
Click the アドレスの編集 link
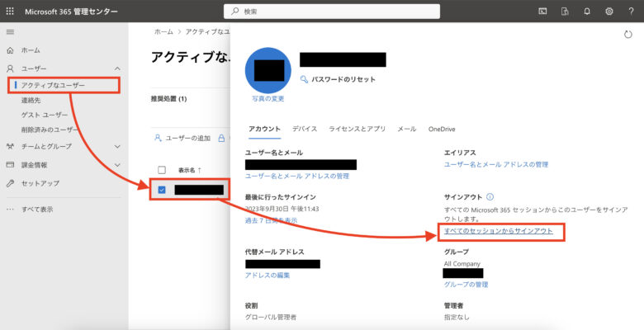coord(268,275)
